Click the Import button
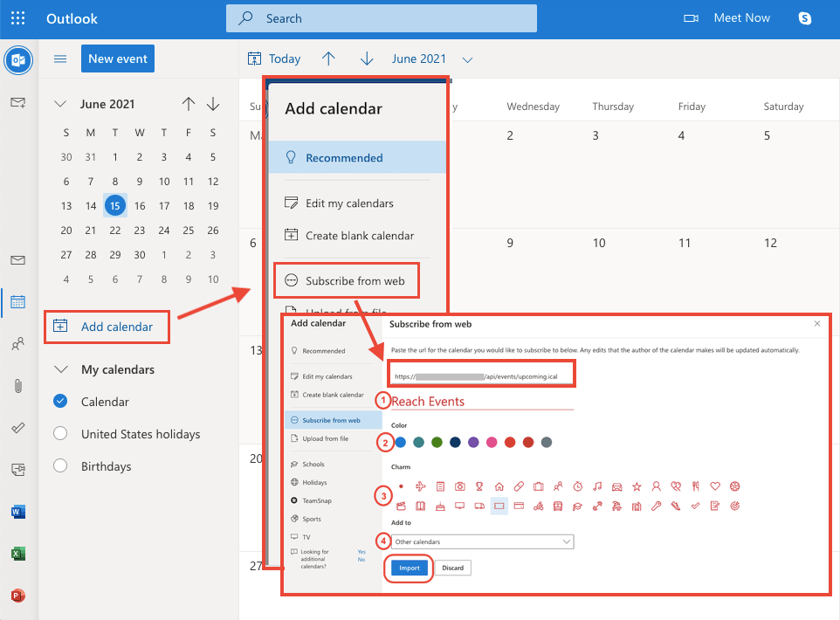This screenshot has height=620, width=840. coord(410,568)
